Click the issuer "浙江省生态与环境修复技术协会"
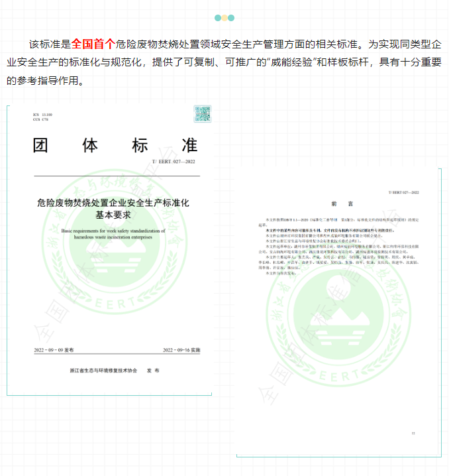The height and width of the screenshot is (476, 449). pyautogui.click(x=103, y=371)
